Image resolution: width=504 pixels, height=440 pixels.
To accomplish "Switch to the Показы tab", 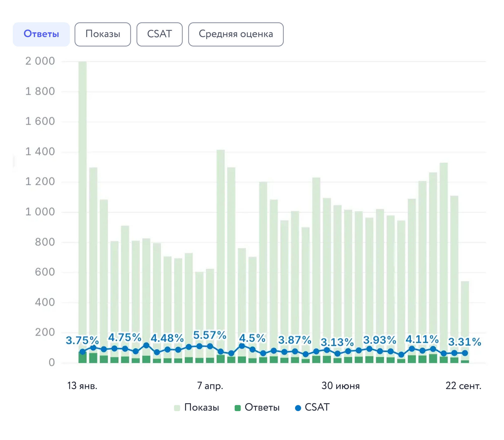I will pyautogui.click(x=103, y=34).
